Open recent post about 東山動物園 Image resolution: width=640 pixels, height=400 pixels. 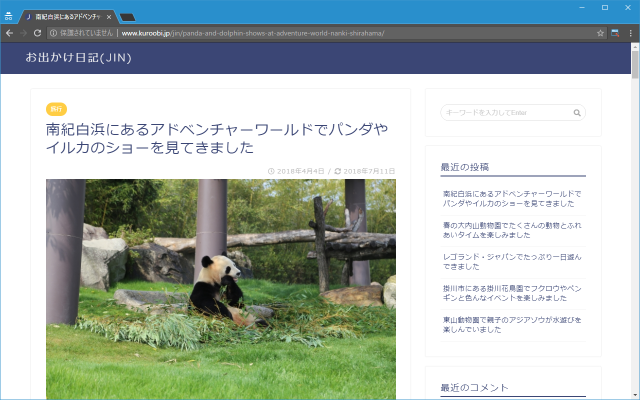tap(511, 324)
